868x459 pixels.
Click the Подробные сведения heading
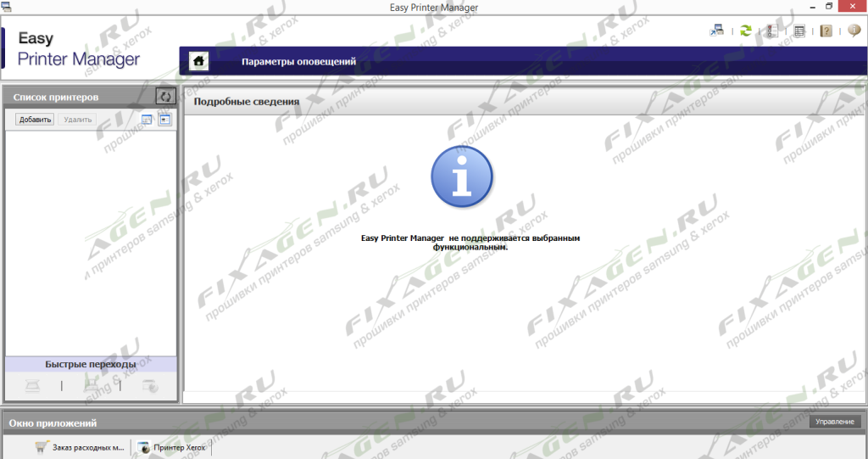tap(247, 102)
